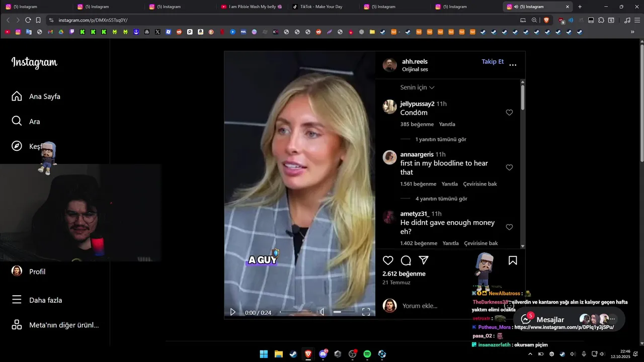Click the address bar URL

(93, 20)
